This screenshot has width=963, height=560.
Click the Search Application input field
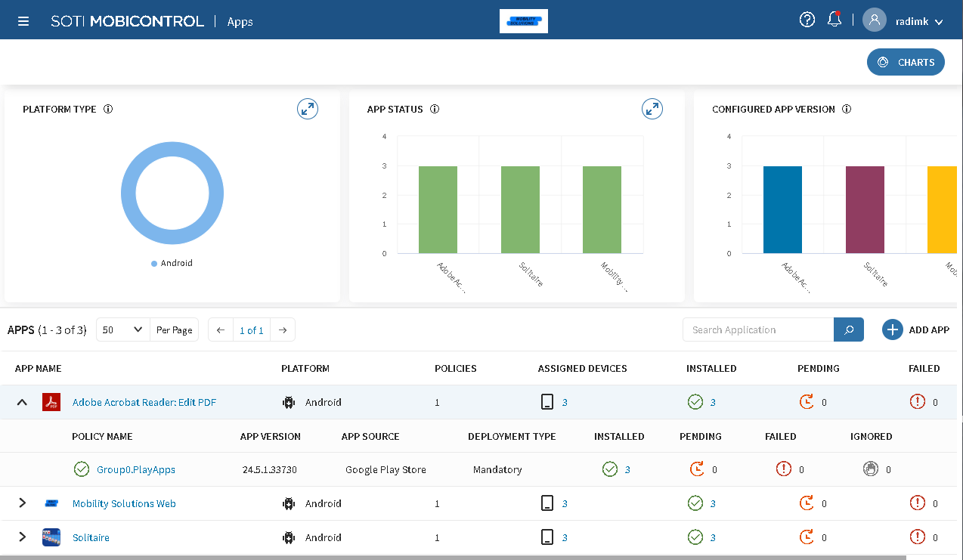pos(757,330)
